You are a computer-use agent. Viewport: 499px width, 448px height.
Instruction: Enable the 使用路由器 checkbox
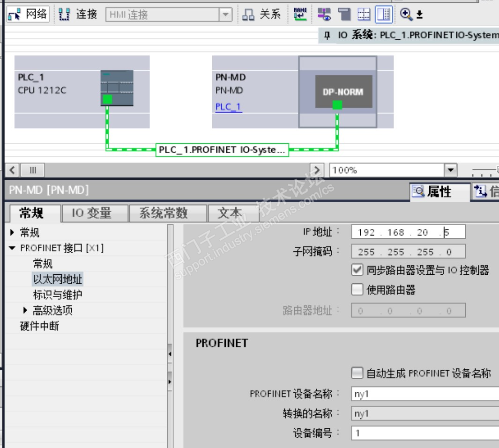[357, 290]
